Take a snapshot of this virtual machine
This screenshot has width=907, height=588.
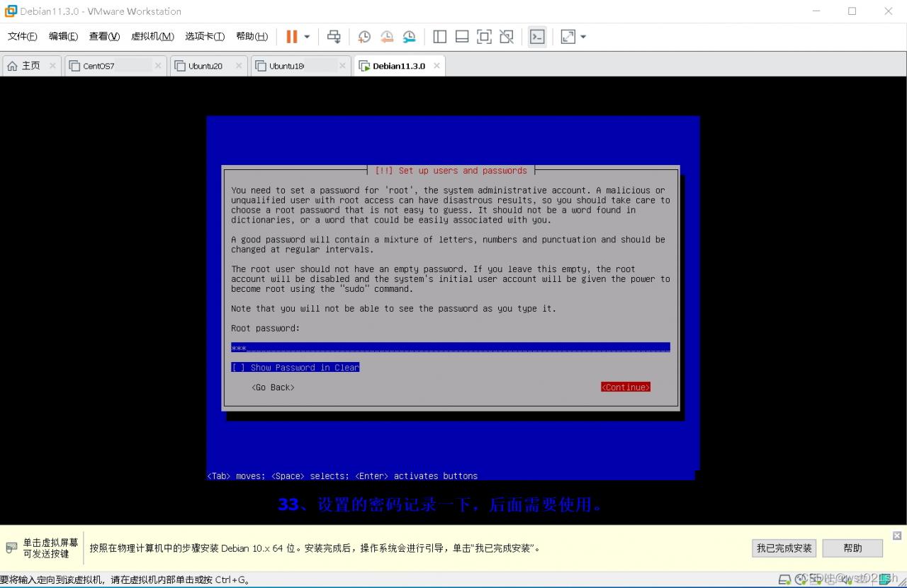364,37
